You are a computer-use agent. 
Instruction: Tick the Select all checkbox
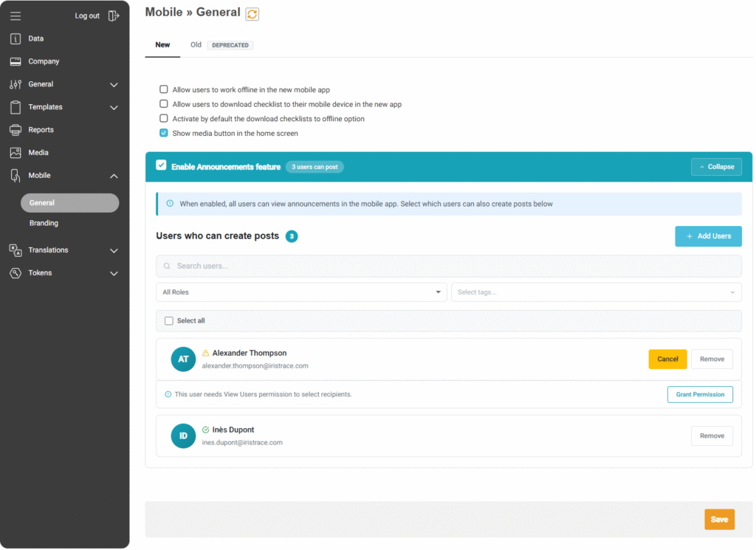169,321
